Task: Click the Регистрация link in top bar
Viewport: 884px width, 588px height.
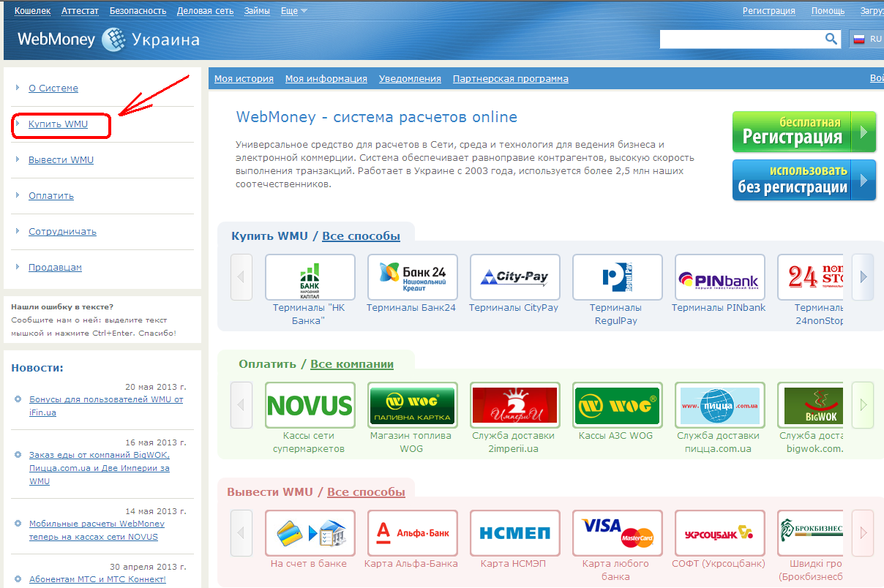Action: 769,11
